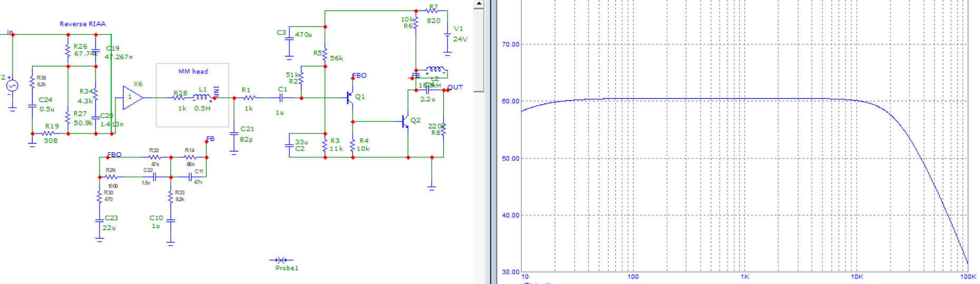Screen dimensions: 980x284
Task: Select capacitor C23 22u symbol
Action: (x=99, y=220)
